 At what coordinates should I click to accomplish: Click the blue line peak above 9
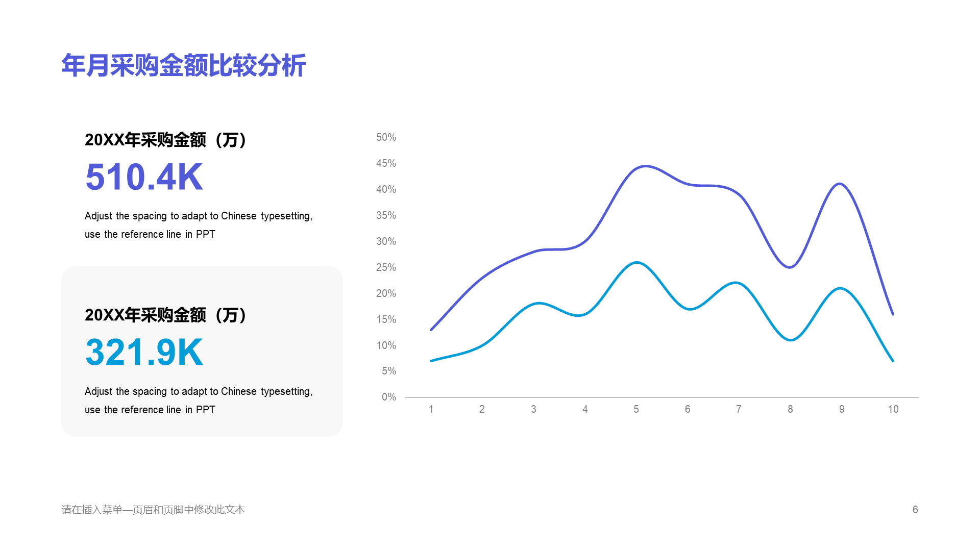[840, 289]
